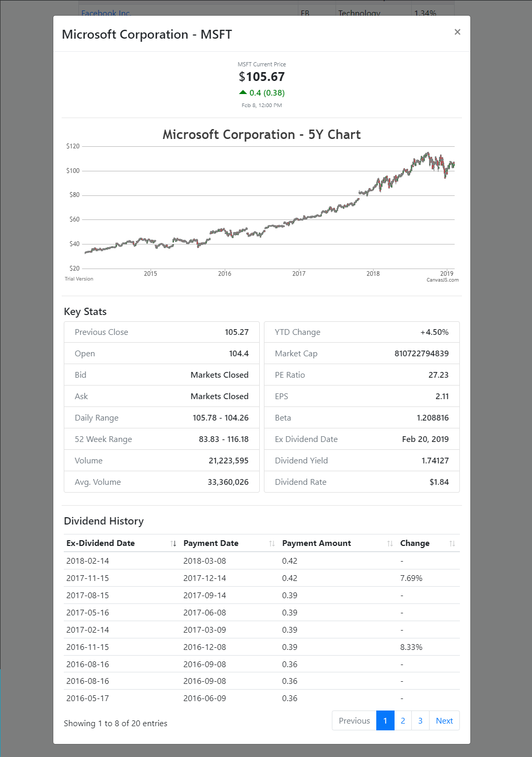Select active page 1 button

(x=385, y=720)
